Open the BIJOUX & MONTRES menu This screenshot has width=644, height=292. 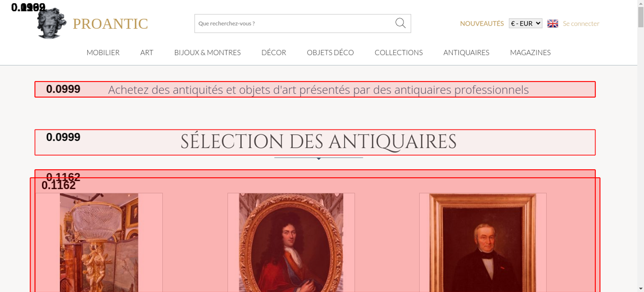point(207,52)
